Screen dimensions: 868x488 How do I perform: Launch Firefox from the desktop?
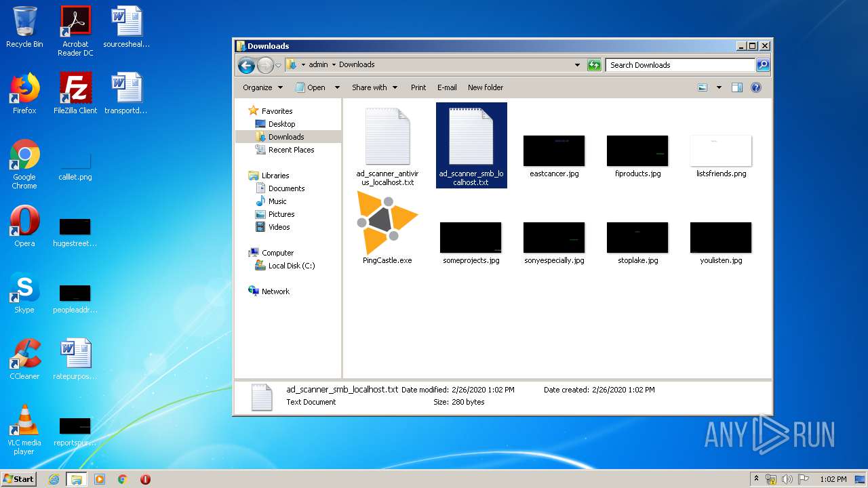pos(24,94)
